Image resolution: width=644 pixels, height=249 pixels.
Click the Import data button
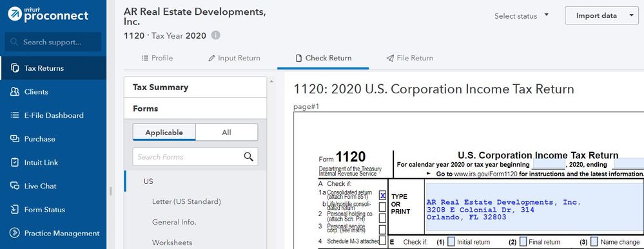tap(601, 15)
